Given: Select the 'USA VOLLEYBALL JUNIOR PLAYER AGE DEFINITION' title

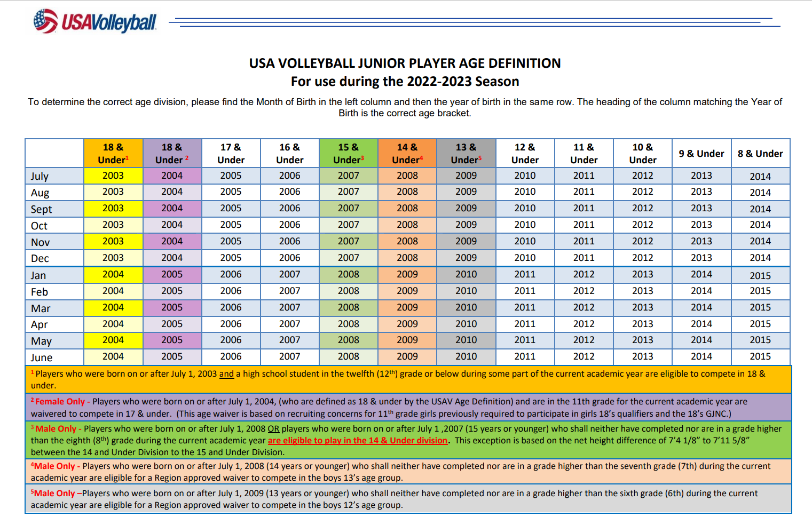Looking at the screenshot, I should [405, 63].
